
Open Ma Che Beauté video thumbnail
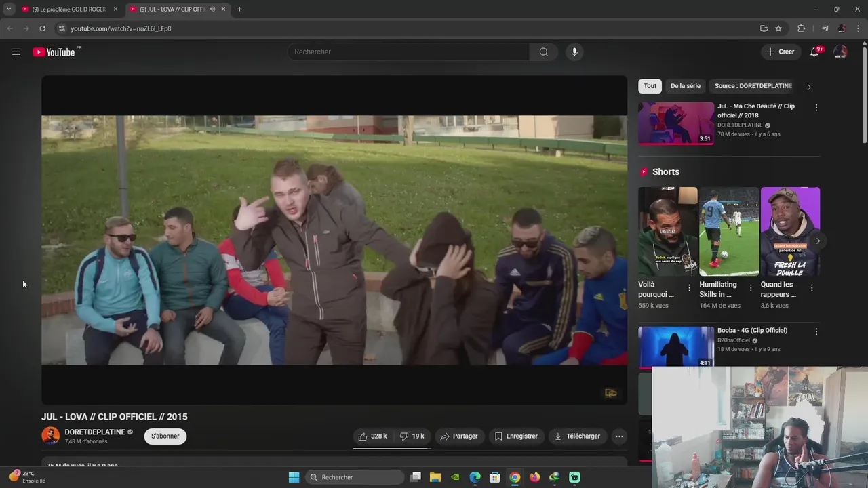pyautogui.click(x=676, y=123)
